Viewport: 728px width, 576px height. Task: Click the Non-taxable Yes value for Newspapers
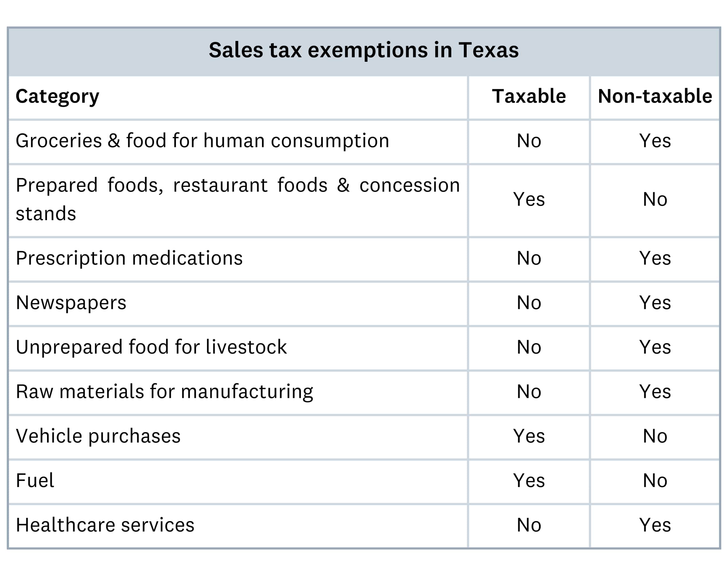tap(654, 302)
